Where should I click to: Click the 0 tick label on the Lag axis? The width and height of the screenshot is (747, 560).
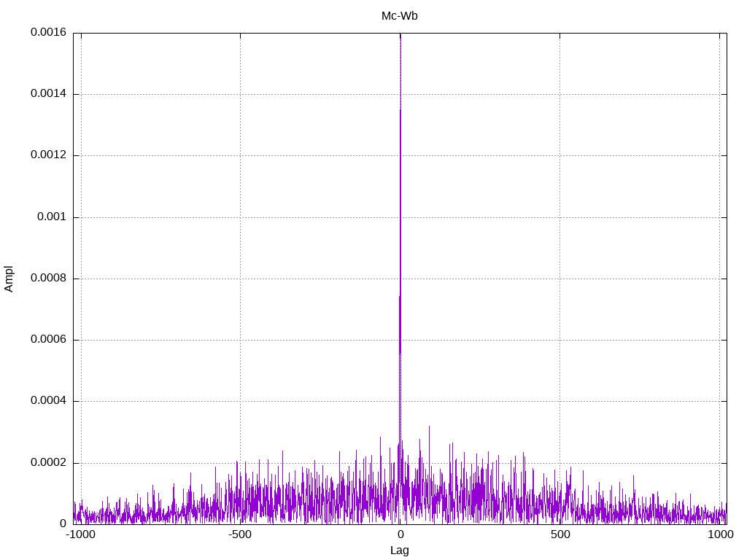pyautogui.click(x=400, y=534)
